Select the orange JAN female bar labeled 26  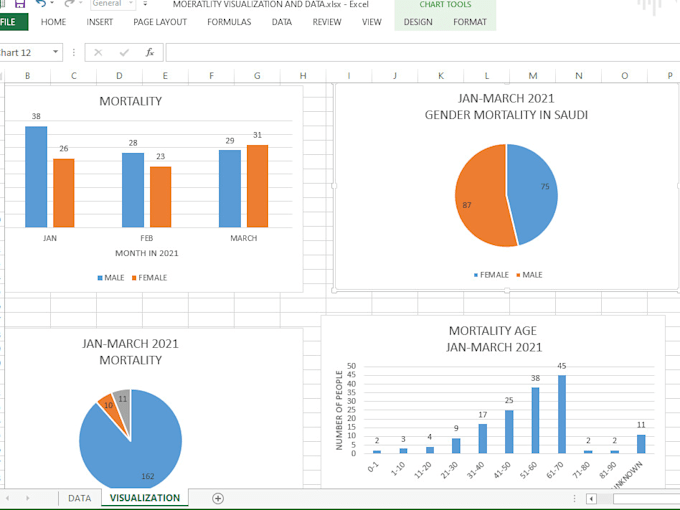coord(64,193)
